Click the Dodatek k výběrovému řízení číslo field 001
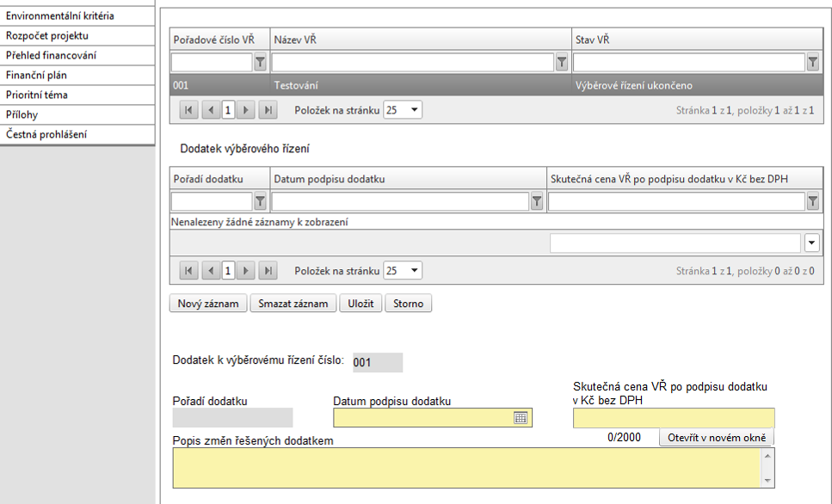The image size is (832, 504). click(x=378, y=362)
